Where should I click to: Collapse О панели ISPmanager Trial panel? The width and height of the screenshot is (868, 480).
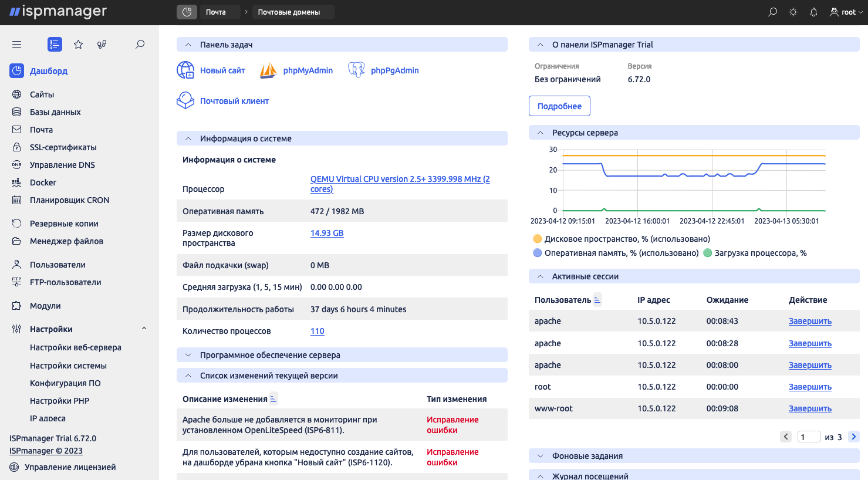[540, 45]
